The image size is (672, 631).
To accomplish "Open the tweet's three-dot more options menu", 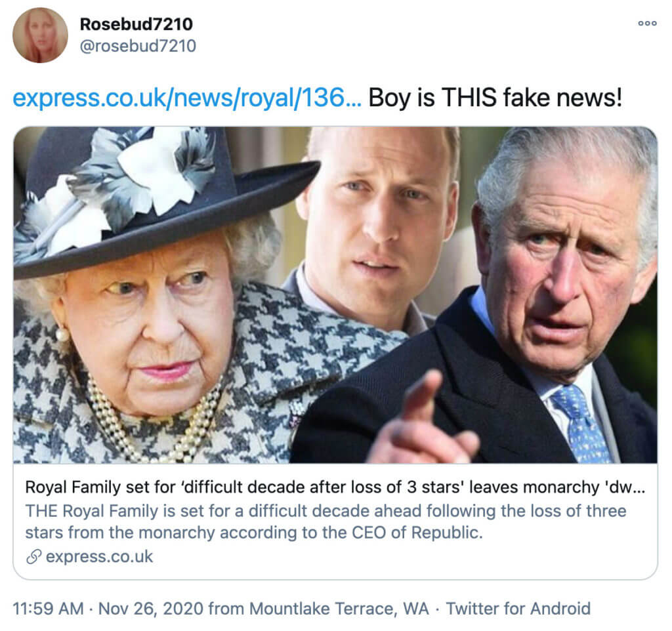I will 647,24.
